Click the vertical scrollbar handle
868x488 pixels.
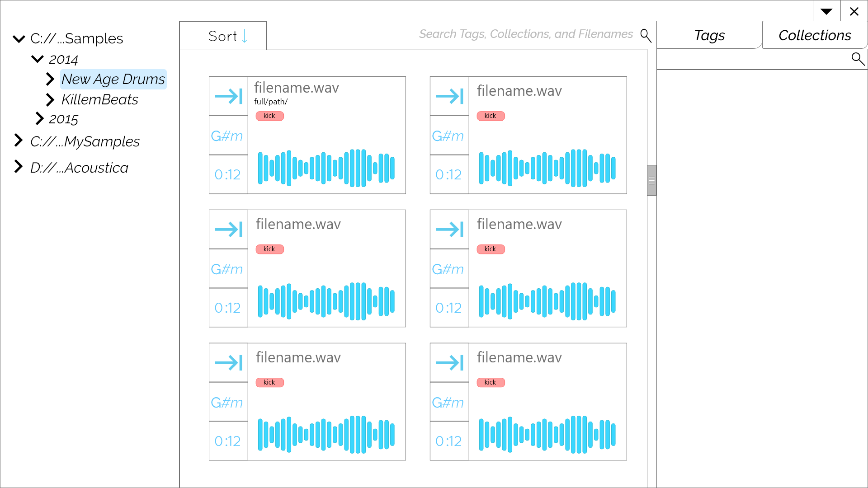651,180
